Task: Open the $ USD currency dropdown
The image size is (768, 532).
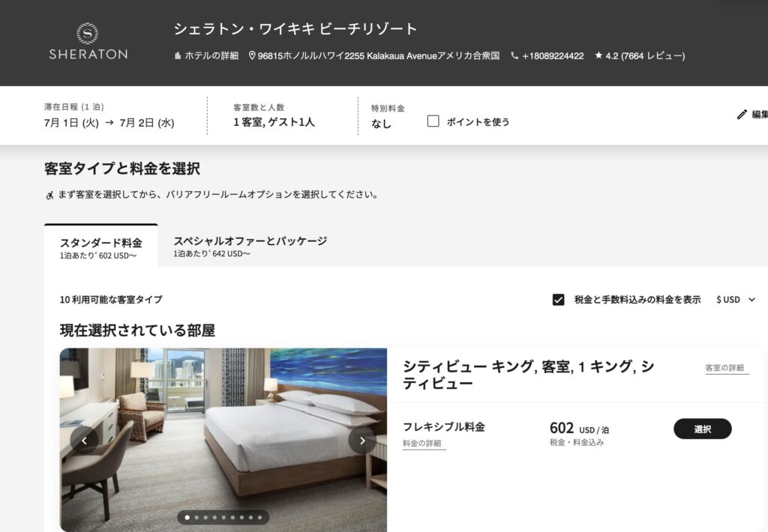Action: pos(736,300)
